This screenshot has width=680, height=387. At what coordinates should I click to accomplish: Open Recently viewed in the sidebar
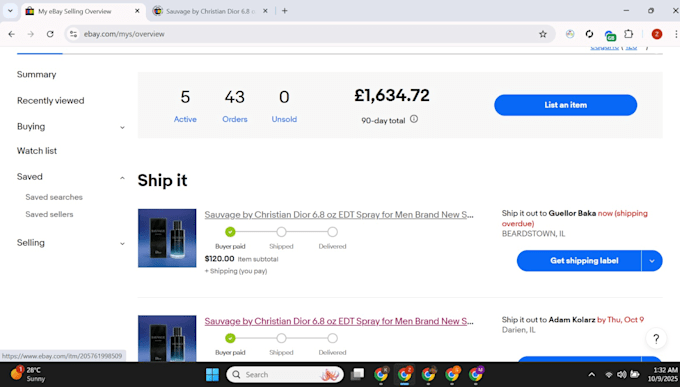click(x=50, y=101)
